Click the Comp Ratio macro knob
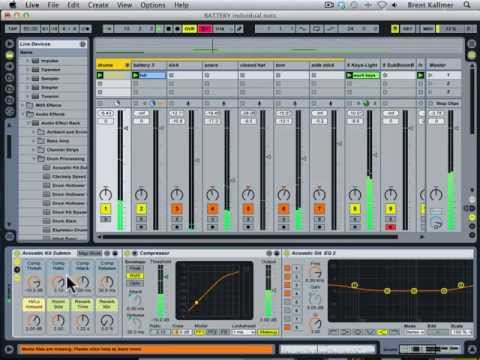The image size is (480, 360). (x=59, y=283)
